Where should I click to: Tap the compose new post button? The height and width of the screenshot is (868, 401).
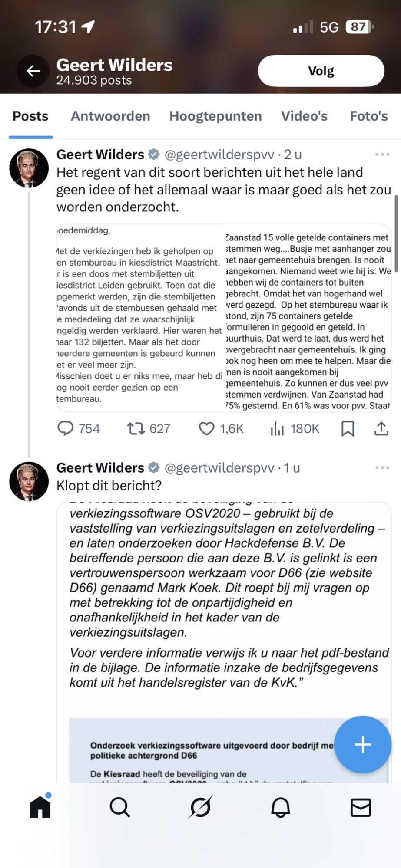coord(363,745)
